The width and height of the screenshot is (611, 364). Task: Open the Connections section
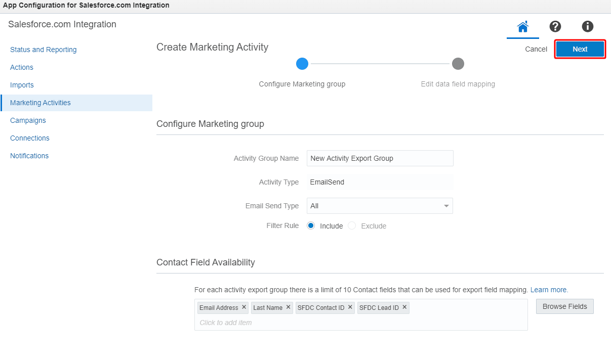(30, 138)
